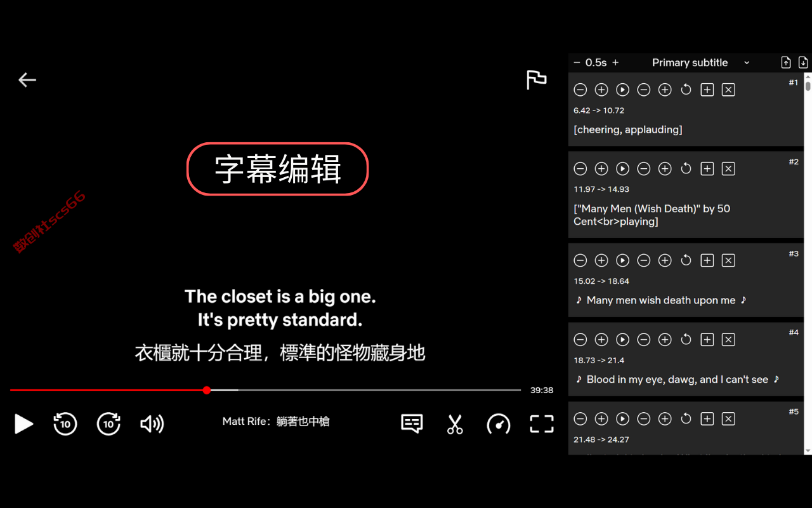Screen dimensions: 812x508
Task: Add a new subtitle after #5
Action: 707,418
